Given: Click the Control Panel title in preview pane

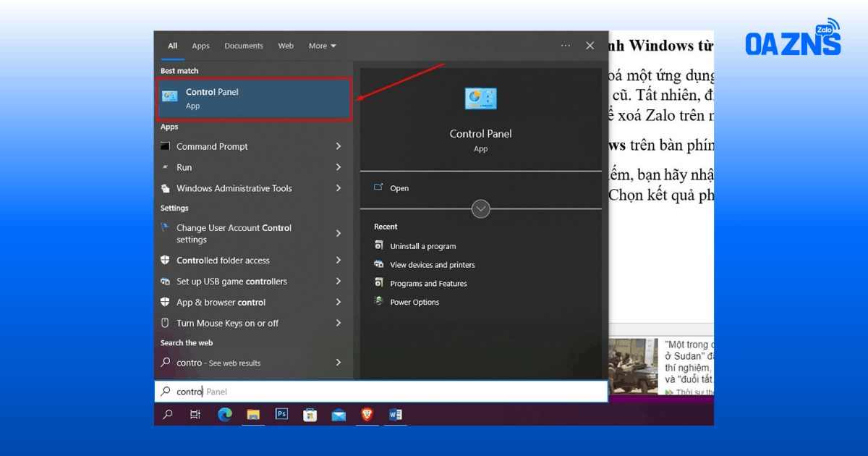Looking at the screenshot, I should (481, 133).
